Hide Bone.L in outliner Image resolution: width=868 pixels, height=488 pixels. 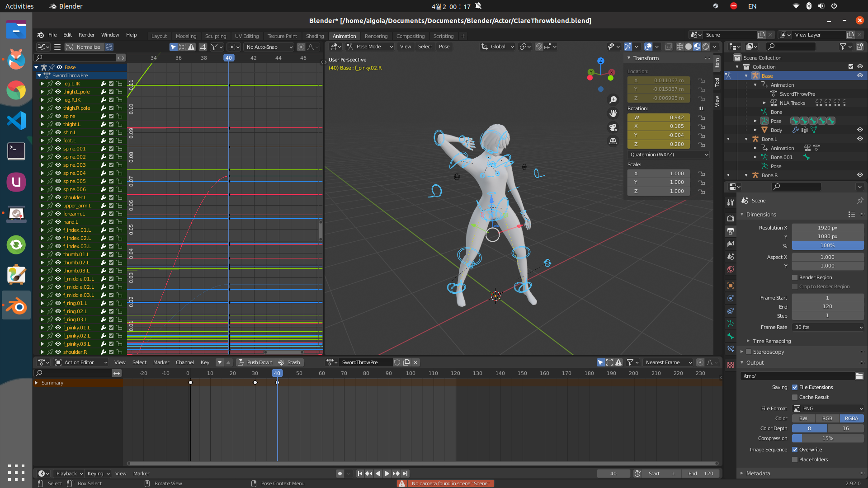click(x=860, y=139)
